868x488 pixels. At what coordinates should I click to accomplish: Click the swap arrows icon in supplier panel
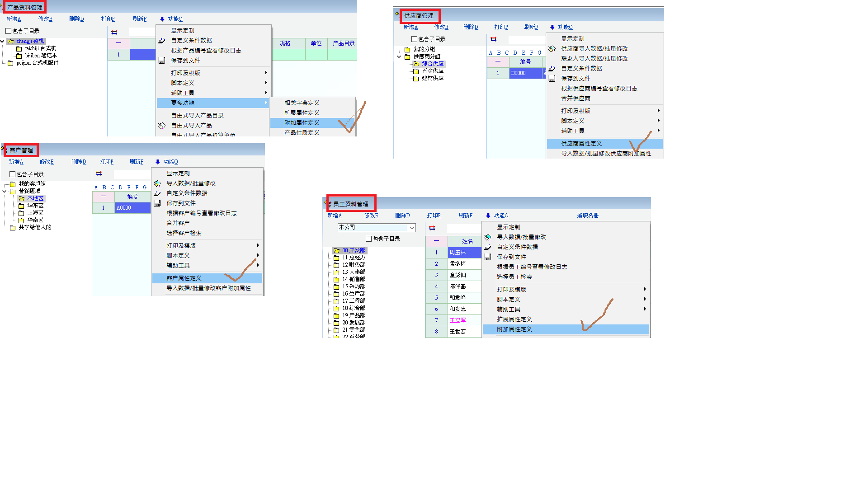click(x=493, y=39)
